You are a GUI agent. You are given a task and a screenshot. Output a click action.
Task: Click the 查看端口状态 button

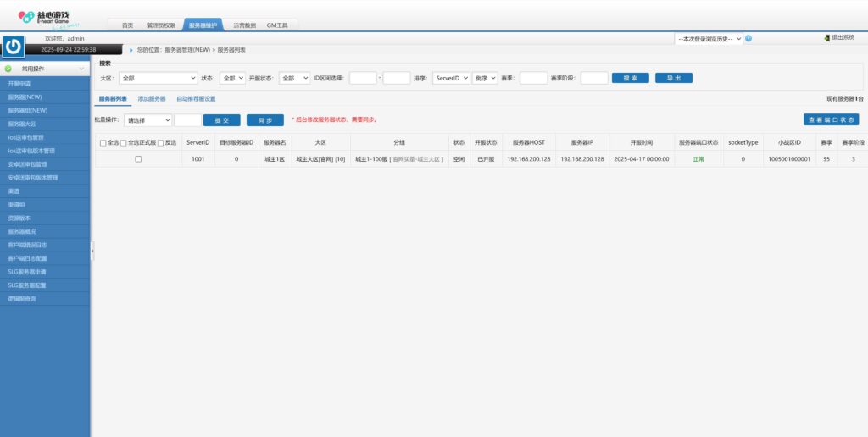831,120
